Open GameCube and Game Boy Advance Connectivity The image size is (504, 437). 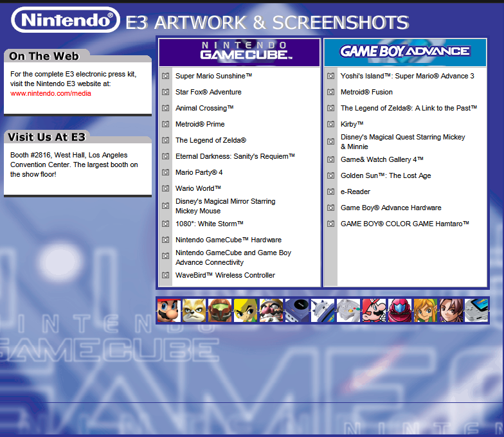coord(233,258)
